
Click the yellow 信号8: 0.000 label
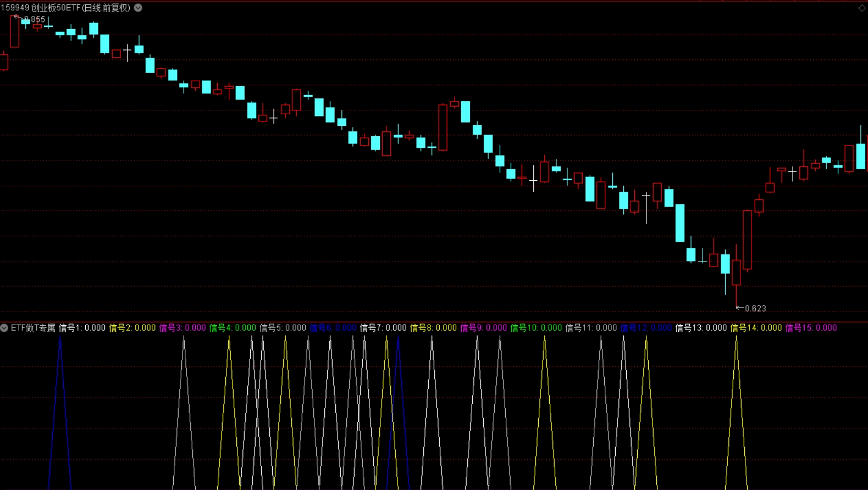click(433, 328)
